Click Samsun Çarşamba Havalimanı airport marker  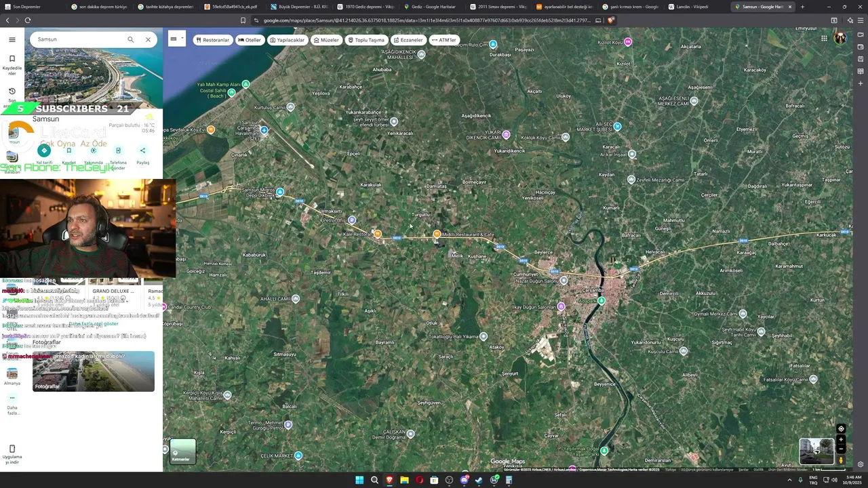[x=264, y=130]
